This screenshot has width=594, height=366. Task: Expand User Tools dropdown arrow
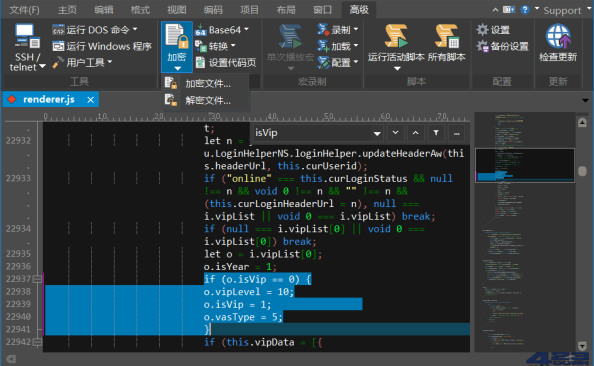click(109, 61)
